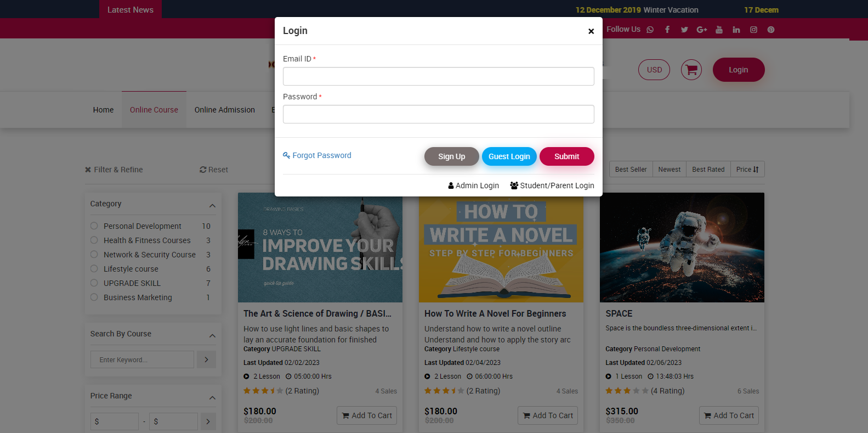Open the Pinterest social icon

[x=771, y=30]
